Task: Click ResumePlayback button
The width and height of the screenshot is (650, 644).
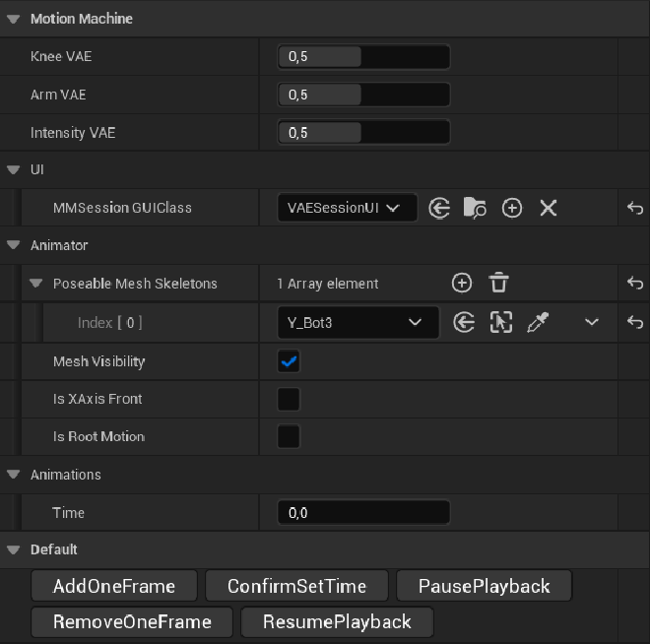Action: (x=337, y=622)
